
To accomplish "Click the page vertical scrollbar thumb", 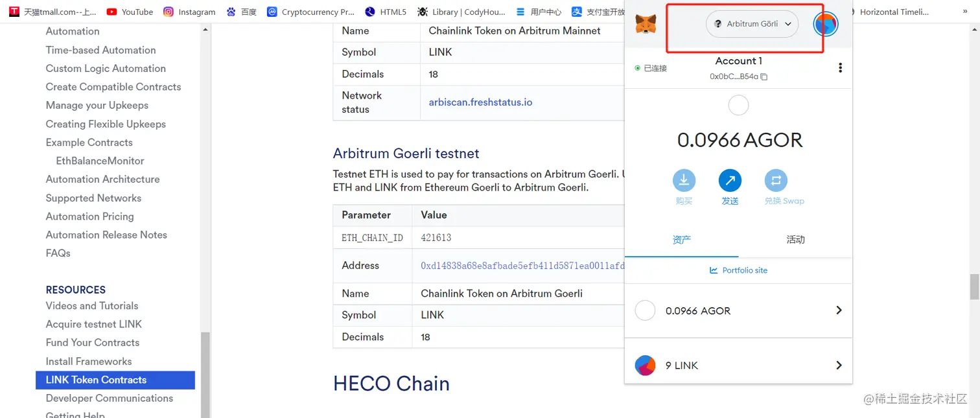I will point(974,286).
